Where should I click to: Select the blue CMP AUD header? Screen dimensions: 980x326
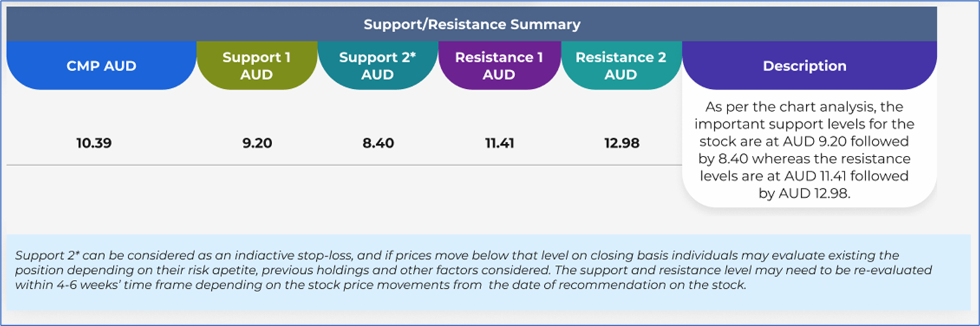pos(102,66)
